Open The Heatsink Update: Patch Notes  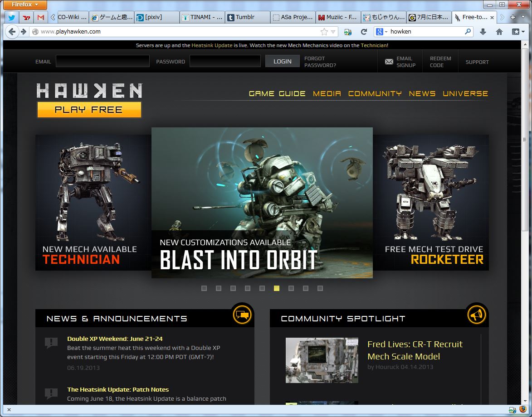click(118, 389)
